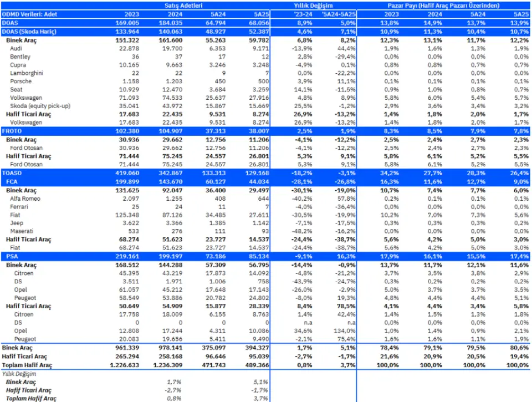Image resolution: width=532 pixels, height=402 pixels.
Task: Click DS passenger 2023 value 3.511
Action: [131, 282]
